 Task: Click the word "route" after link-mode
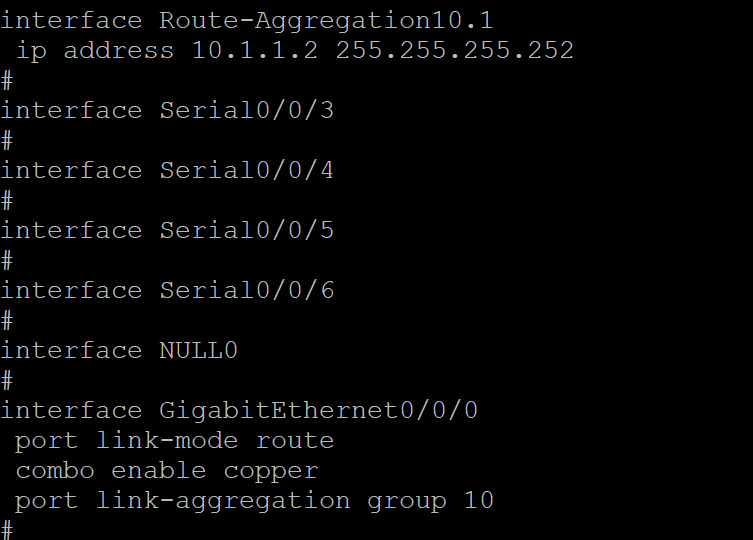294,440
